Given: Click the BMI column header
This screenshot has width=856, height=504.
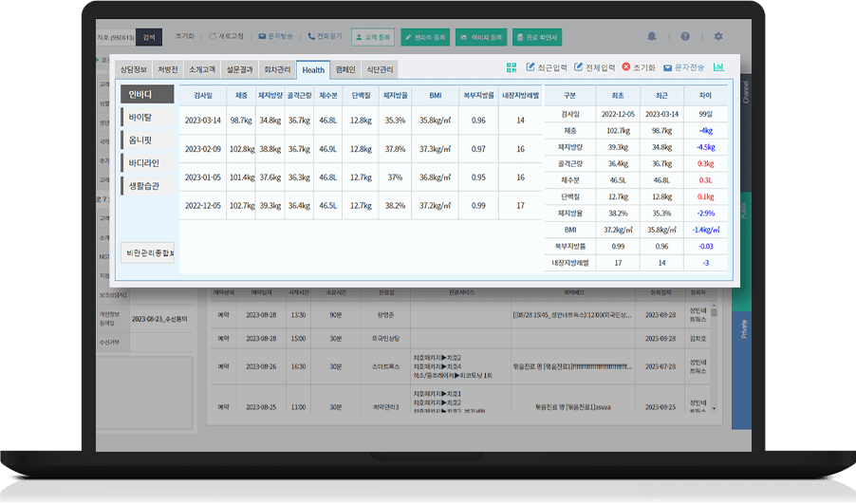Looking at the screenshot, I should pos(435,95).
